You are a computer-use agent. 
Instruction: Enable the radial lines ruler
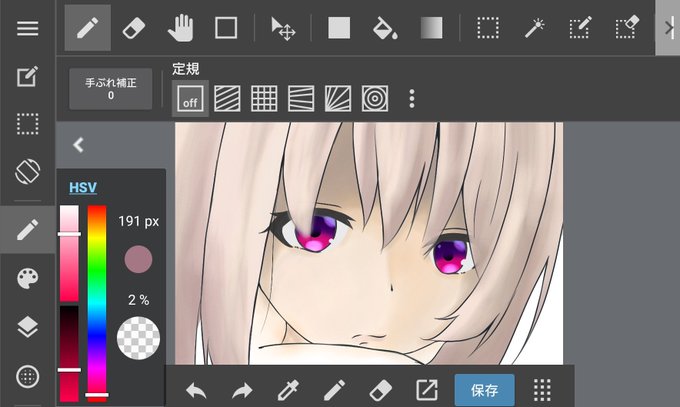tap(338, 98)
